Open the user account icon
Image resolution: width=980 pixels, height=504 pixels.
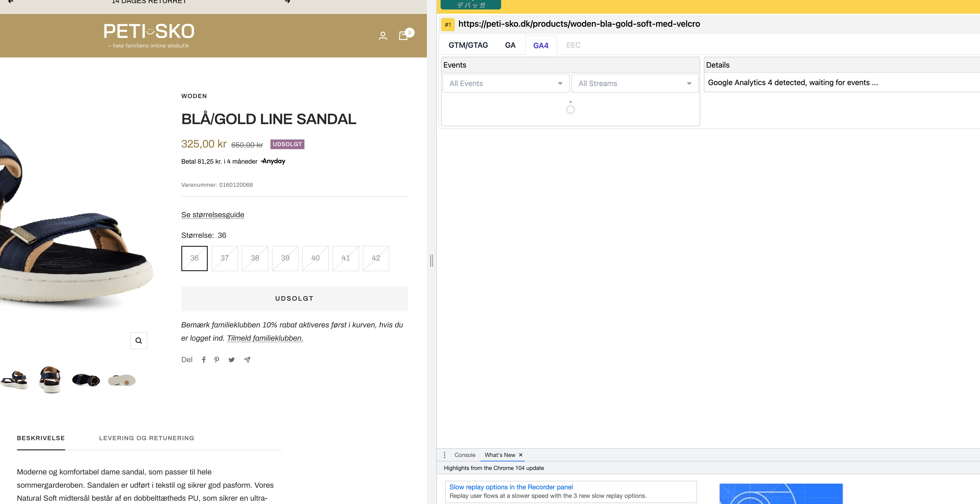(x=383, y=36)
